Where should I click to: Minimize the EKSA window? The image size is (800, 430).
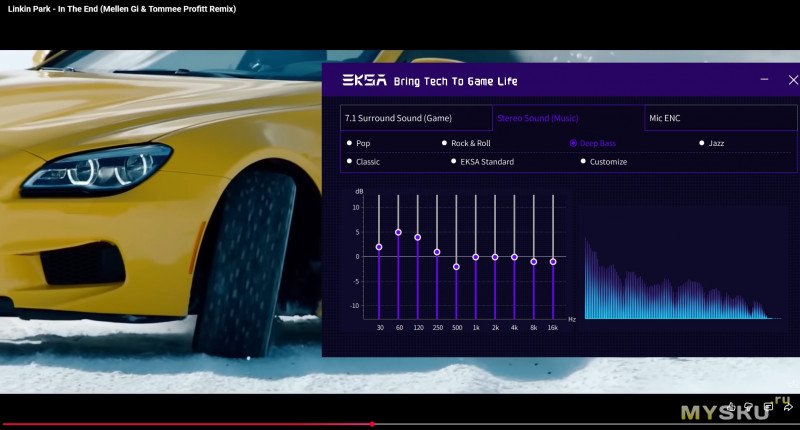[764, 79]
